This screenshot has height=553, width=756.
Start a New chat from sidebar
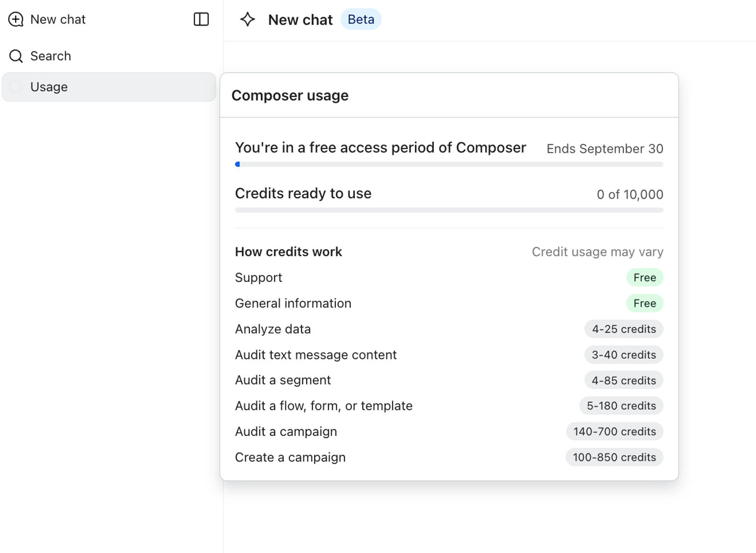pyautogui.click(x=58, y=19)
